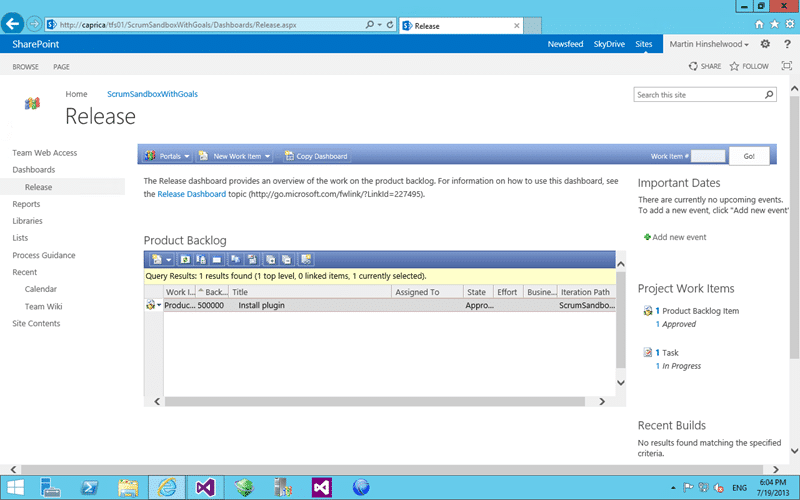Viewport: 800px width, 500px height.
Task: Sort by Assigned To column header
Action: pyautogui.click(x=427, y=292)
